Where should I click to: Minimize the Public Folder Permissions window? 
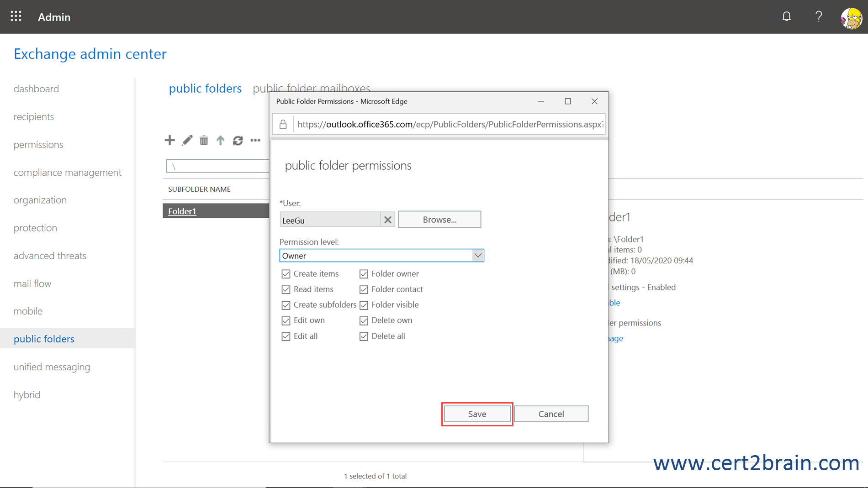tap(541, 101)
